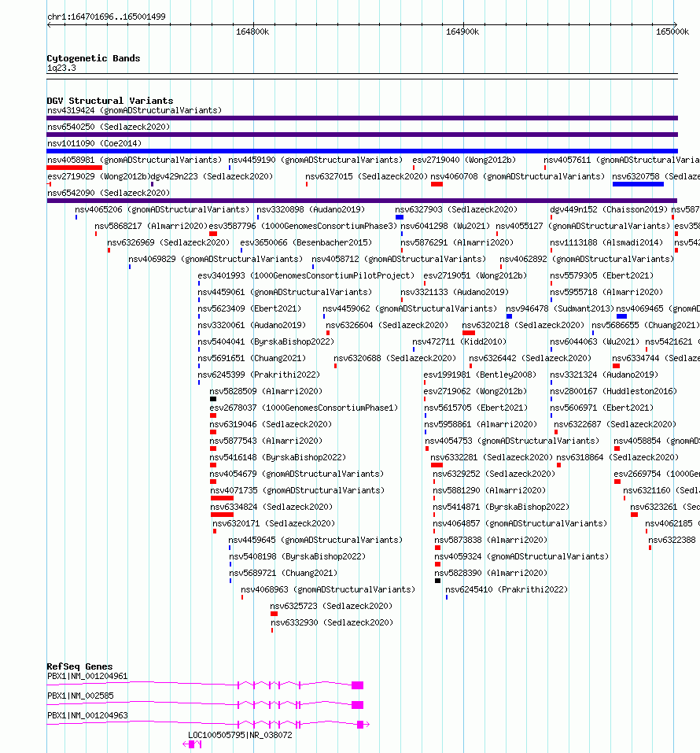Click black nsv5828390 Almarri2020 block

point(437,581)
